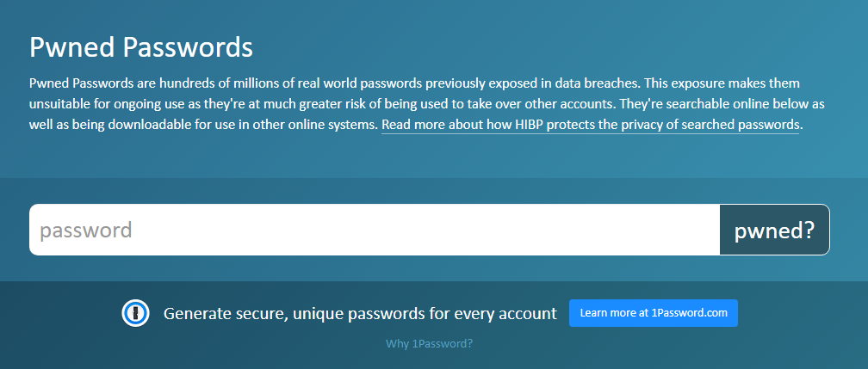Open the "Why 1Password?" link
868x369 pixels.
tap(429, 343)
